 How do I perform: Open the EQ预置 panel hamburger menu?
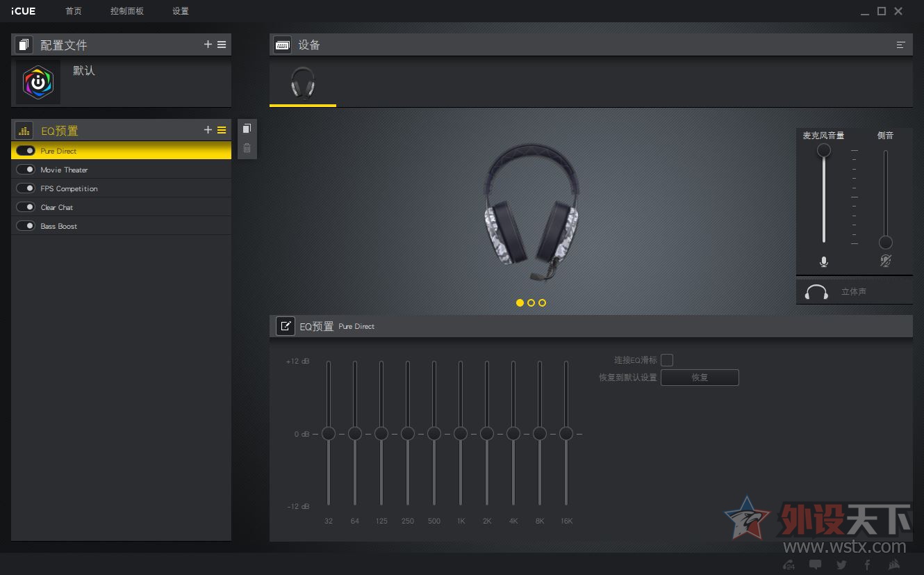click(222, 130)
